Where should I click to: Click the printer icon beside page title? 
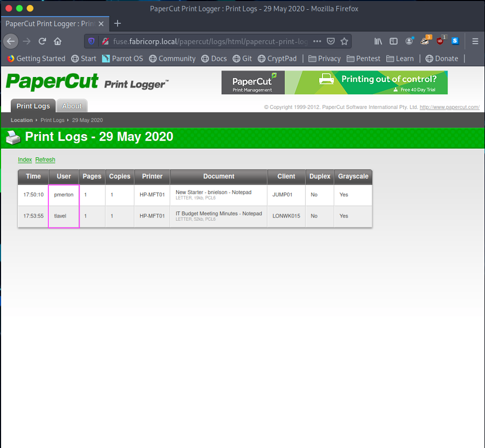pyautogui.click(x=14, y=137)
